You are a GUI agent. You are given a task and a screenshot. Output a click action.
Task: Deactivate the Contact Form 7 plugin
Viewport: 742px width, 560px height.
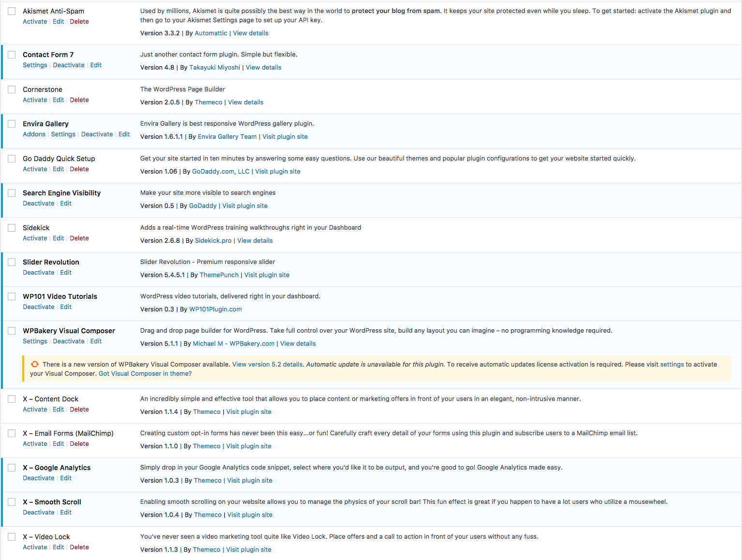tap(69, 65)
